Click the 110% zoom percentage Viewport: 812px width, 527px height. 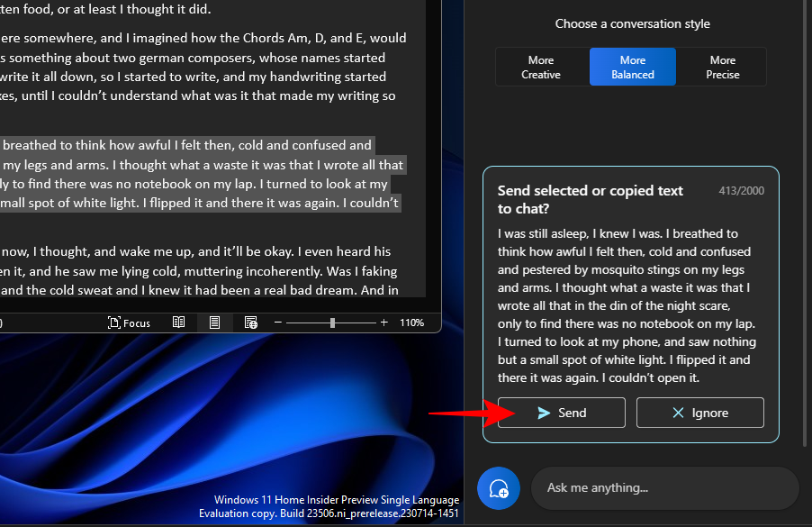411,322
